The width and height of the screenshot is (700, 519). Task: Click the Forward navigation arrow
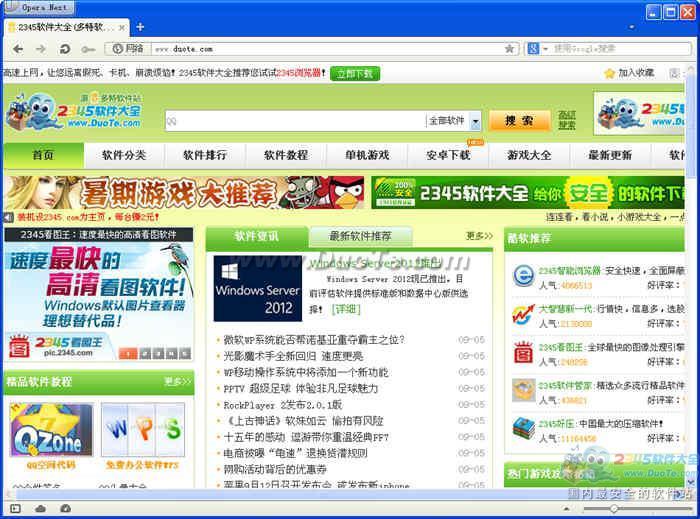(x=40, y=48)
